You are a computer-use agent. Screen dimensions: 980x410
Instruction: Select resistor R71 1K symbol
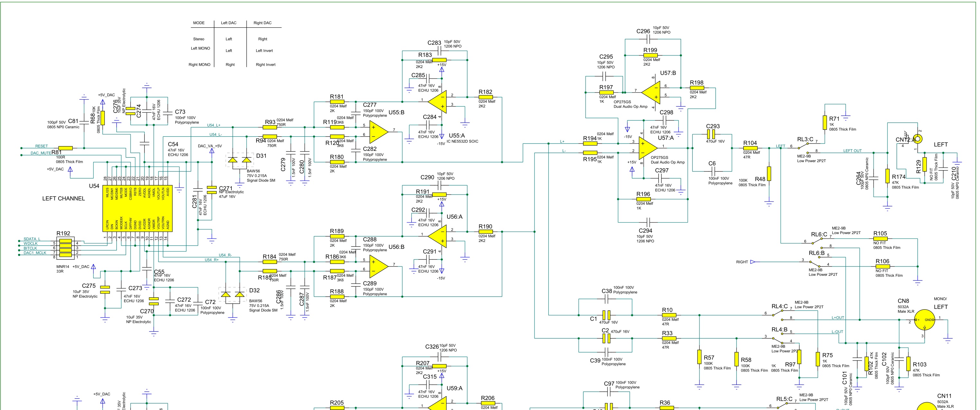click(825, 123)
